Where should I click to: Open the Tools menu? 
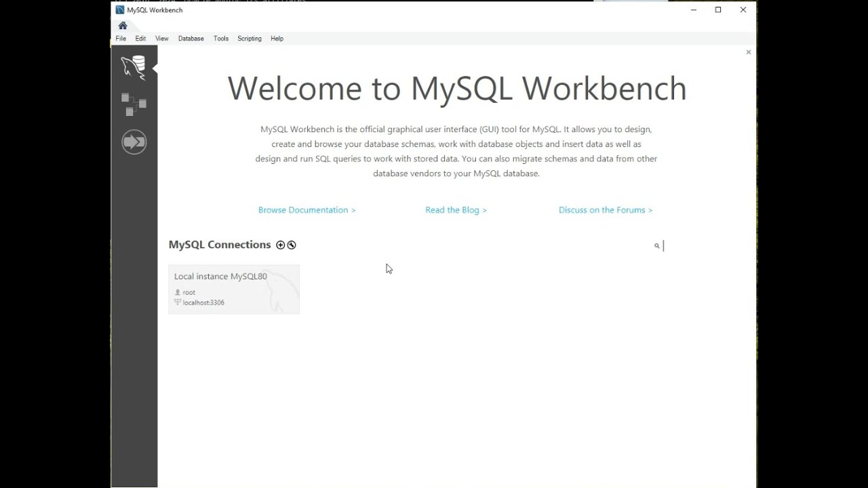pos(221,39)
